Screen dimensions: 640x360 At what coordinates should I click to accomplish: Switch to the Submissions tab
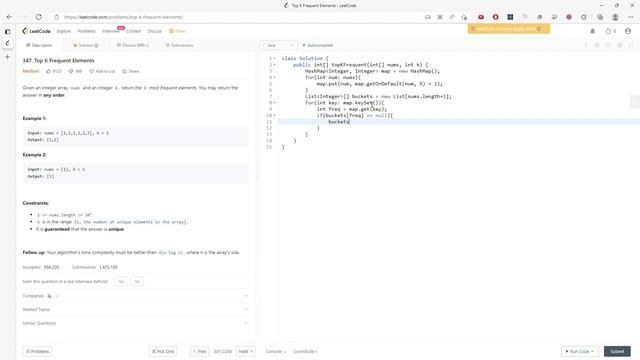pos(179,45)
